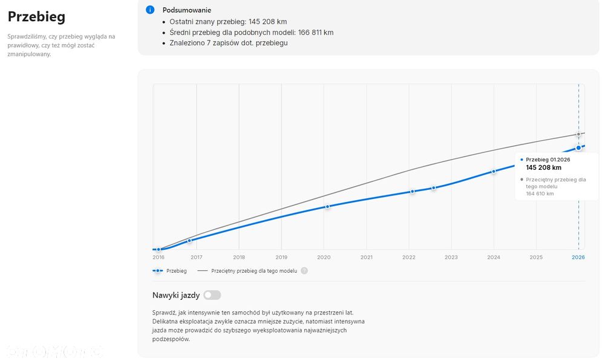
Task: Select the blue mileage point before 2017
Action: [189, 241]
